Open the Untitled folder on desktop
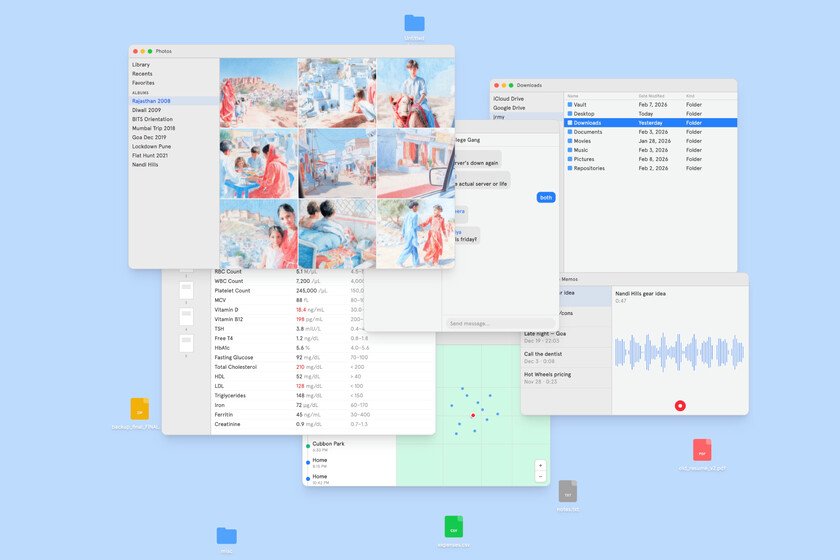This screenshot has height=560, width=840. 414,23
